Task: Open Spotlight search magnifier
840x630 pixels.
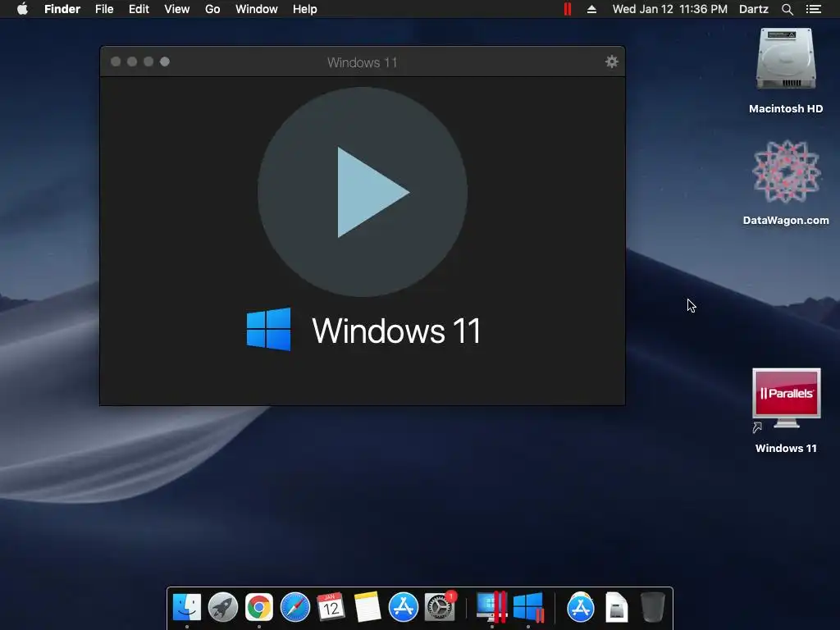Action: click(x=787, y=9)
